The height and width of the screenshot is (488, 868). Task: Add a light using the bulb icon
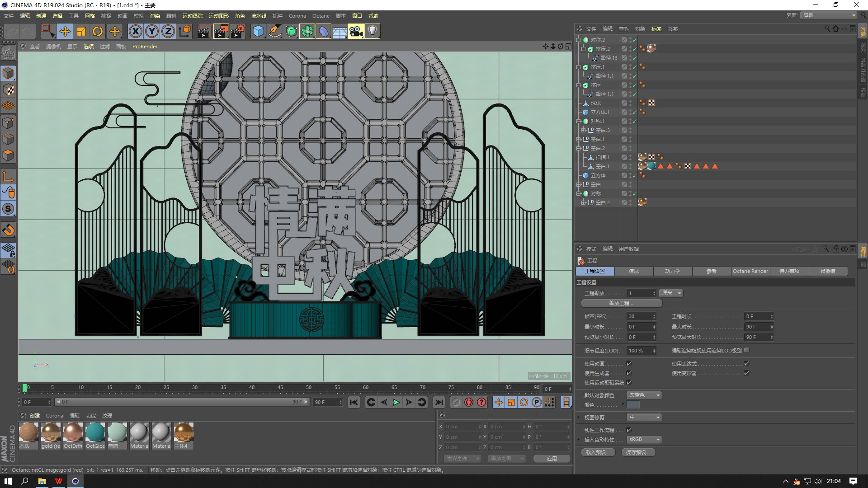pos(372,31)
